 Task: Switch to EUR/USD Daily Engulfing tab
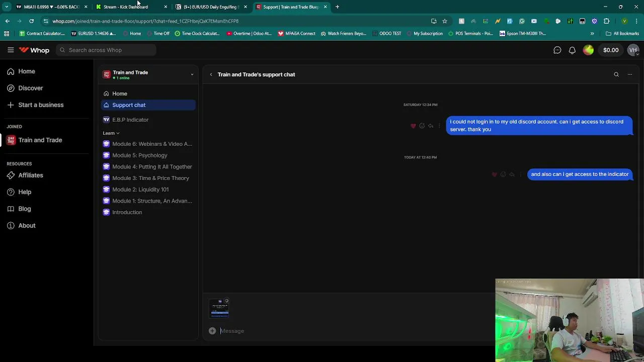210,7
